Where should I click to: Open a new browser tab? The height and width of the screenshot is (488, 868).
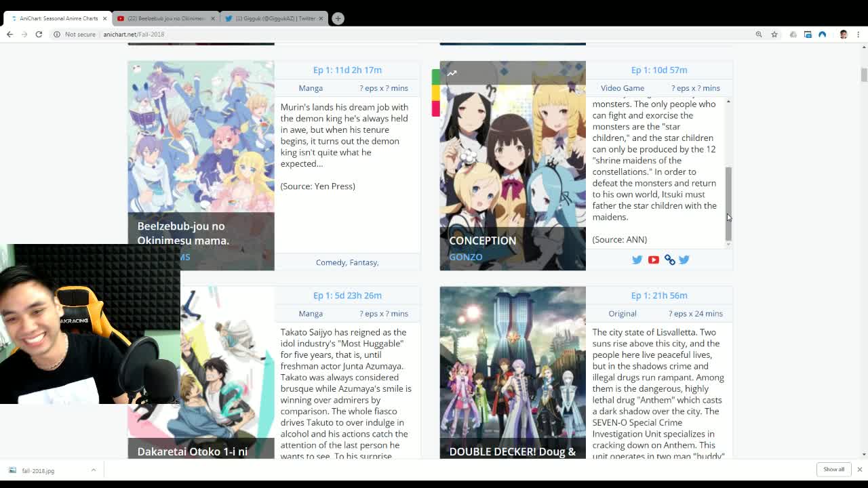tap(338, 18)
